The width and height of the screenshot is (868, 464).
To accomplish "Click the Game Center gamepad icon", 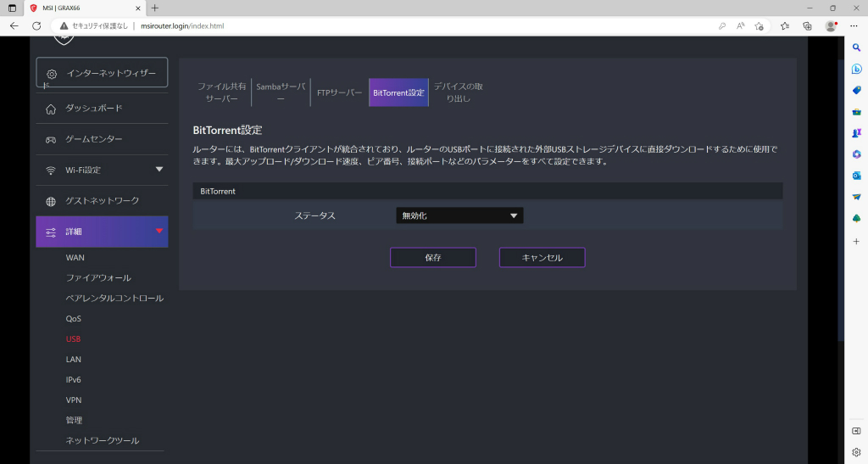I will click(51, 139).
